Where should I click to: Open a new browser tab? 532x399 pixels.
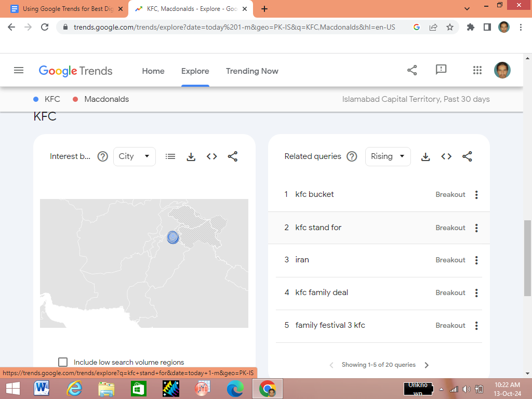point(264,9)
